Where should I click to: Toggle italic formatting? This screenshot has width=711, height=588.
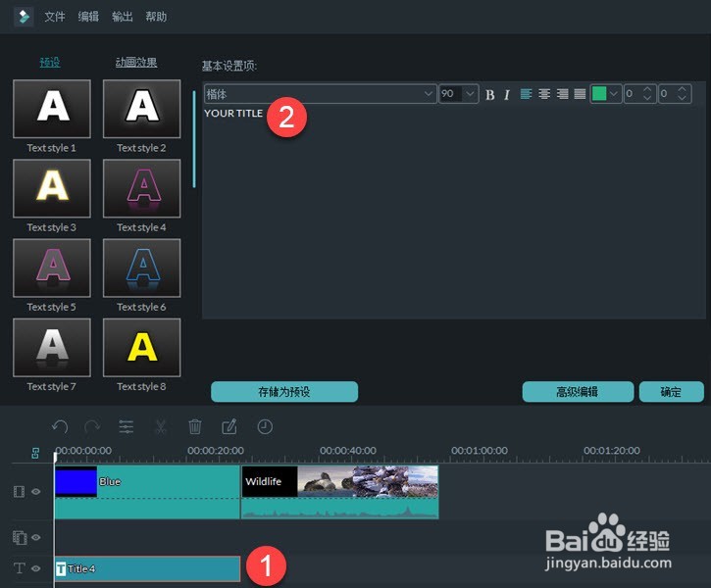[x=507, y=95]
